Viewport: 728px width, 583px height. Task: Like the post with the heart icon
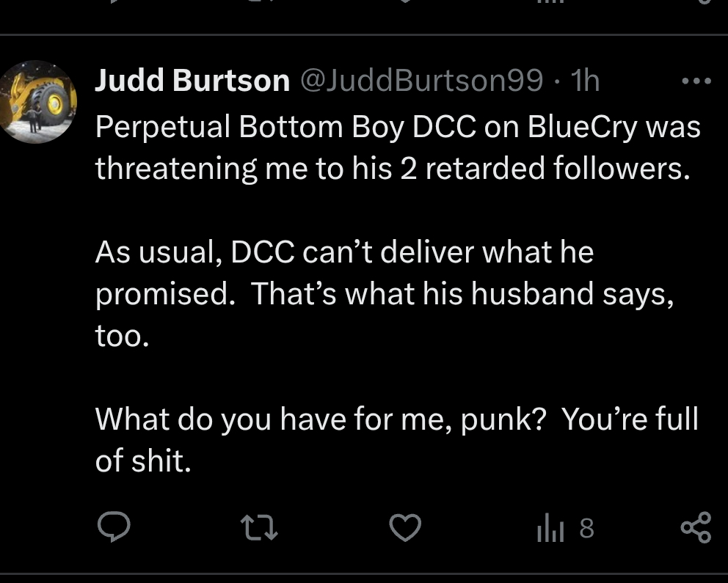click(404, 527)
